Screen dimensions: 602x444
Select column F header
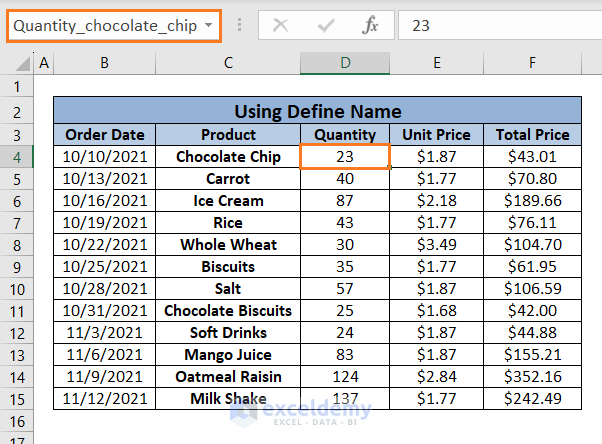point(532,64)
